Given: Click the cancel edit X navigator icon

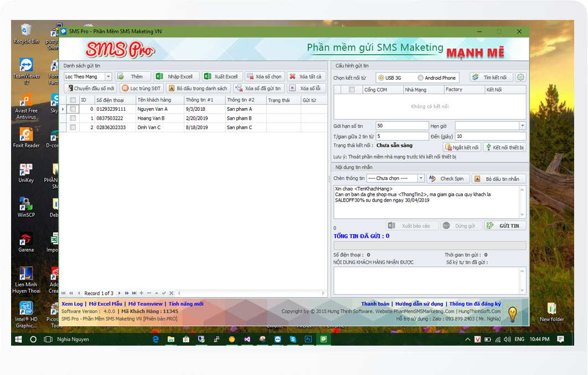Looking at the screenshot, I should (x=172, y=293).
